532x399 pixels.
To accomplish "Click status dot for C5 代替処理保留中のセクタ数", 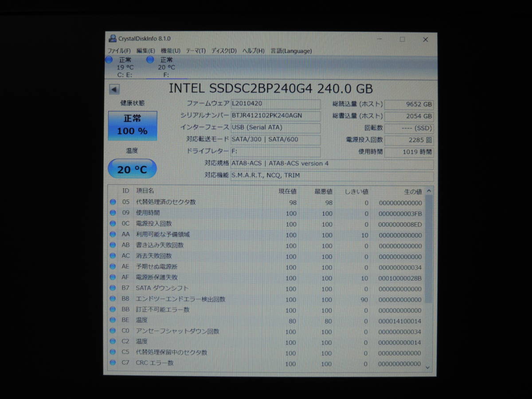I will 113,353.
